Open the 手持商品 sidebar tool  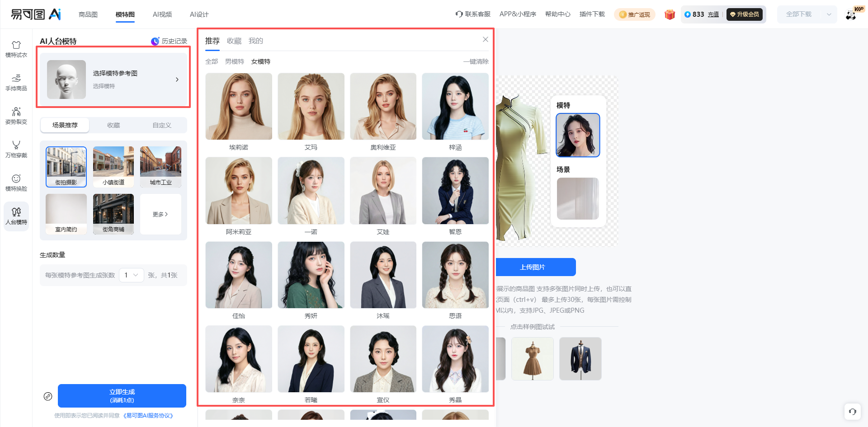(16, 83)
